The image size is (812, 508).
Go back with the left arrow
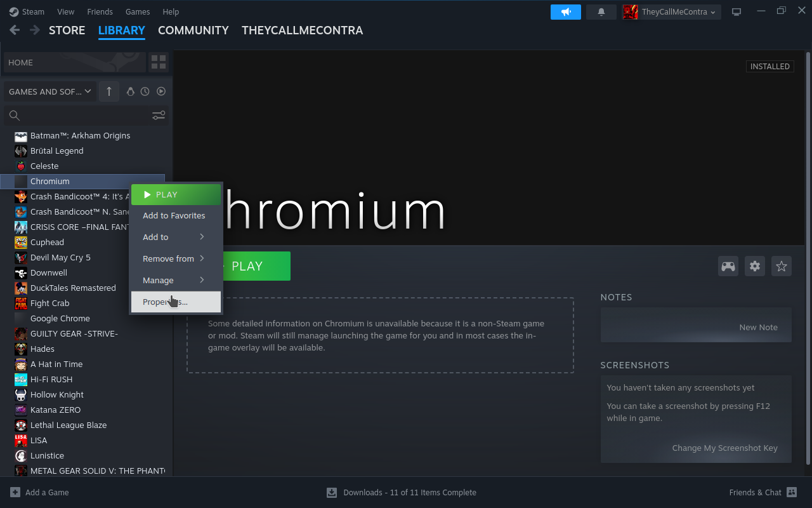click(x=15, y=30)
